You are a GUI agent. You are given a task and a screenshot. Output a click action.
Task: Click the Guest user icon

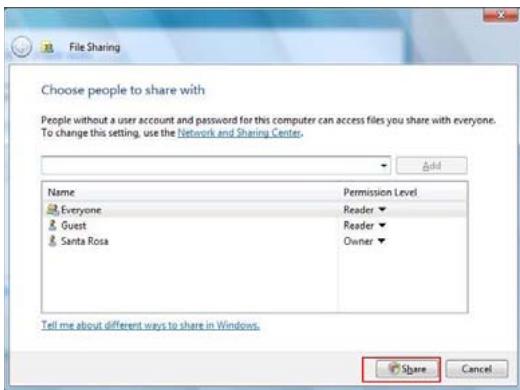point(52,225)
